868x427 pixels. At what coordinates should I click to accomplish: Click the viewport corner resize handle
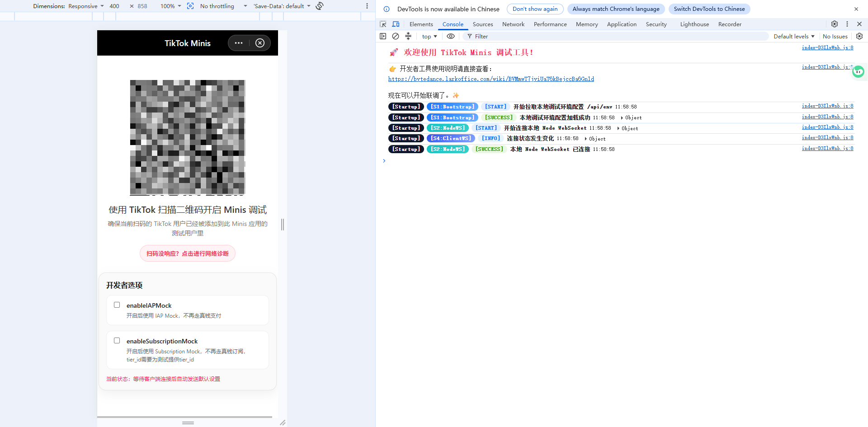click(283, 423)
